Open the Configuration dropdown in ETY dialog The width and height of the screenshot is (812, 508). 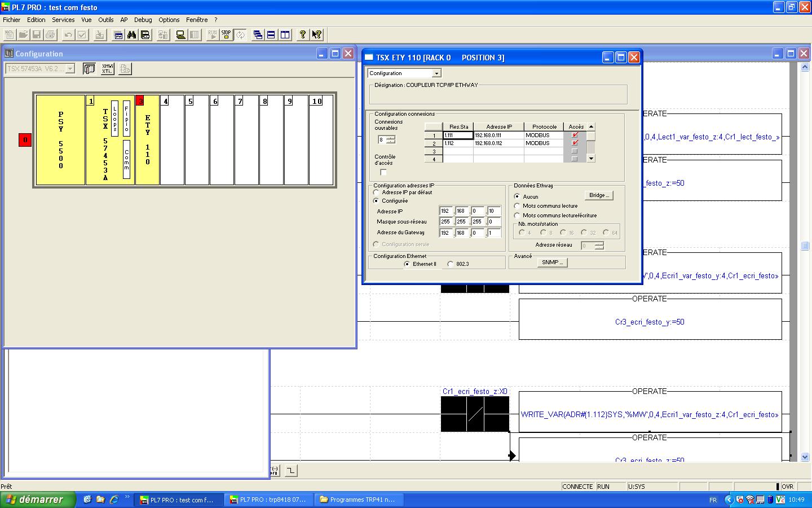pos(436,73)
